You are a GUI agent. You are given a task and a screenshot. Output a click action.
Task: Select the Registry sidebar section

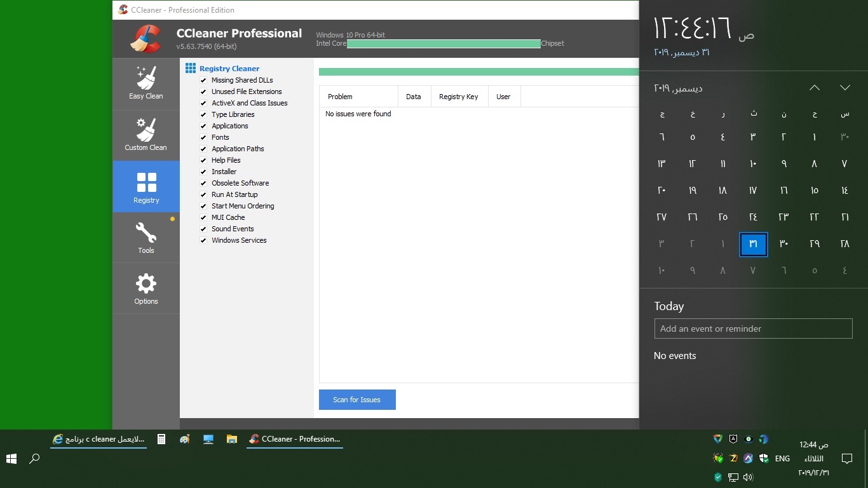pos(146,187)
